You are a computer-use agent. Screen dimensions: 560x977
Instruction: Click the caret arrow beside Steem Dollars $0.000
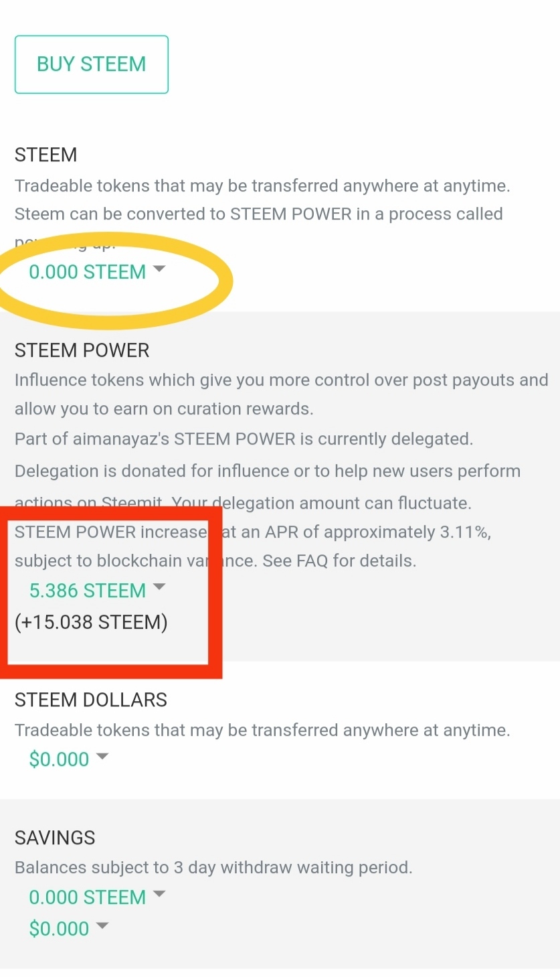pos(102,756)
